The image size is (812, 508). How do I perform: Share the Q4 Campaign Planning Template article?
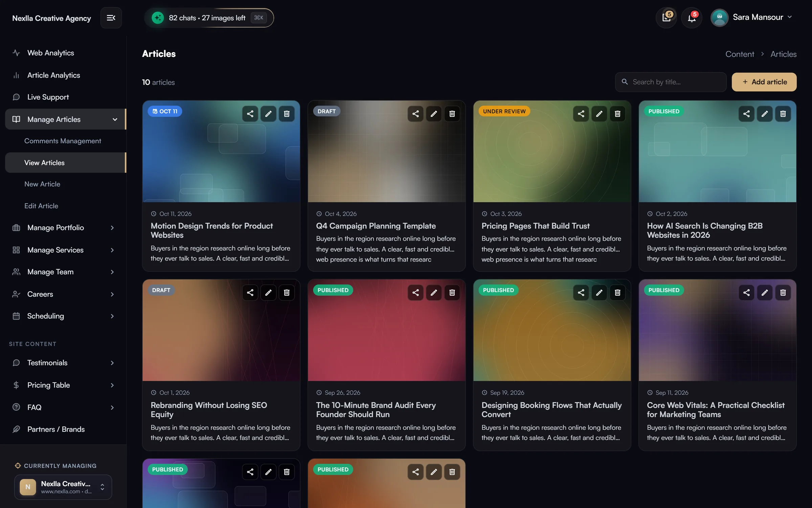415,114
